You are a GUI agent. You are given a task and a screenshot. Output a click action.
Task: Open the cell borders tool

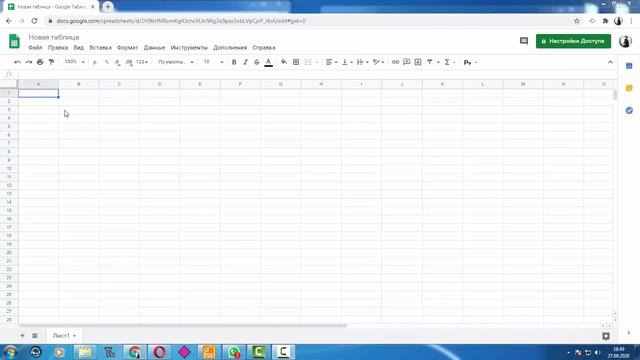tap(296, 62)
